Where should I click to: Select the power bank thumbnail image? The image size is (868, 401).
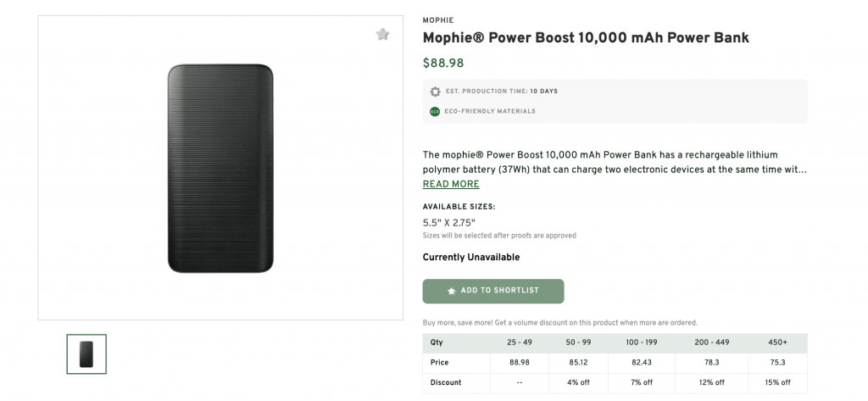point(86,354)
